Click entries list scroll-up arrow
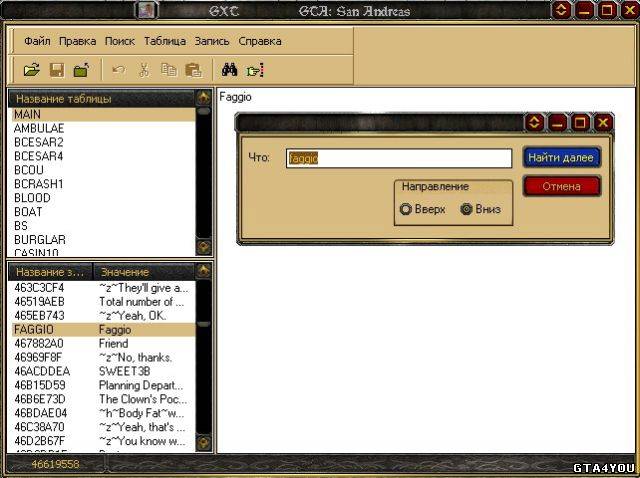Image resolution: width=640 pixels, height=478 pixels. coord(204,271)
